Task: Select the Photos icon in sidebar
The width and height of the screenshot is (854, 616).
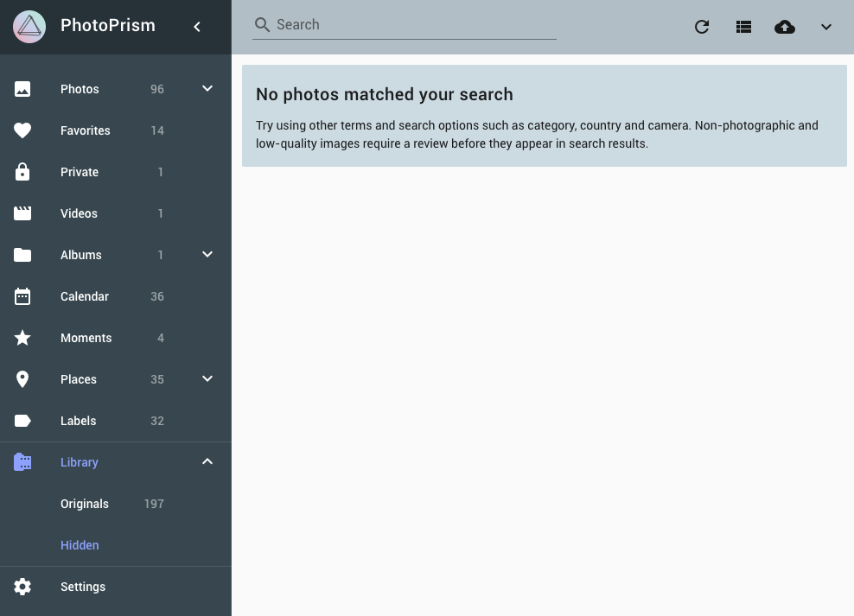Action: (22, 88)
